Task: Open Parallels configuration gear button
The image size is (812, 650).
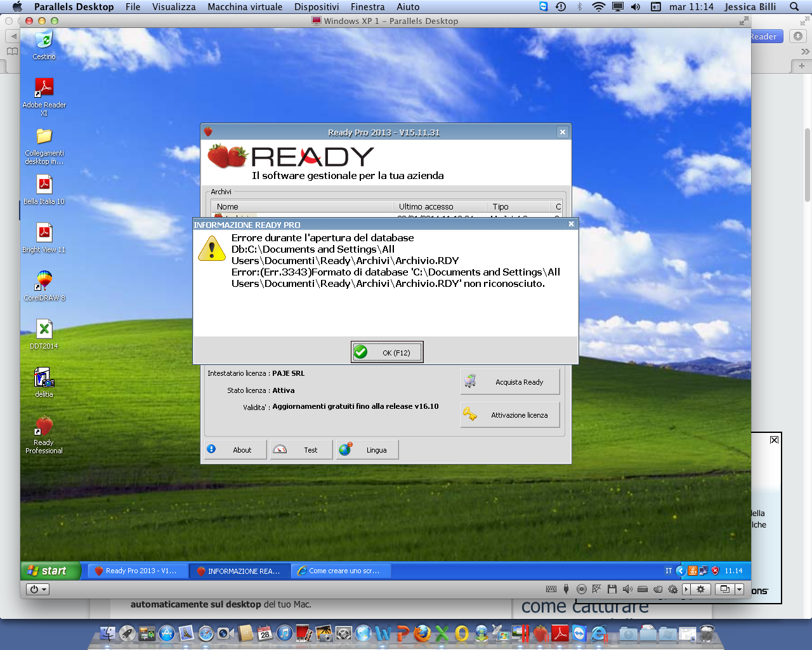Action: (700, 589)
